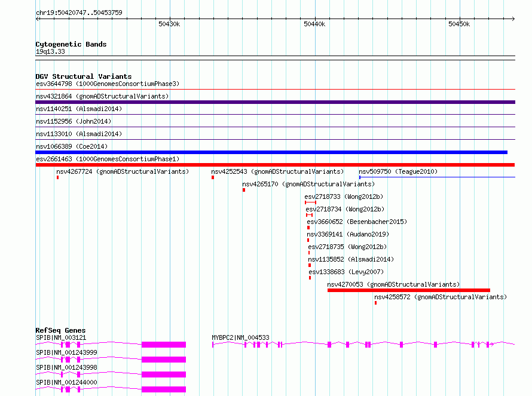Select esv1338683 (Levy2007) label
Screen dimensions: 532x396
(x=346, y=272)
